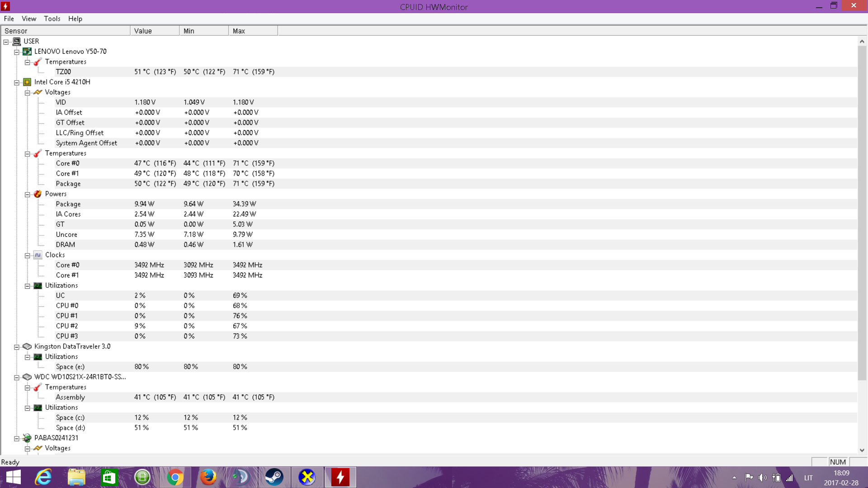Image resolution: width=868 pixels, height=488 pixels.
Task: Click the Value column header
Action: pyautogui.click(x=155, y=31)
